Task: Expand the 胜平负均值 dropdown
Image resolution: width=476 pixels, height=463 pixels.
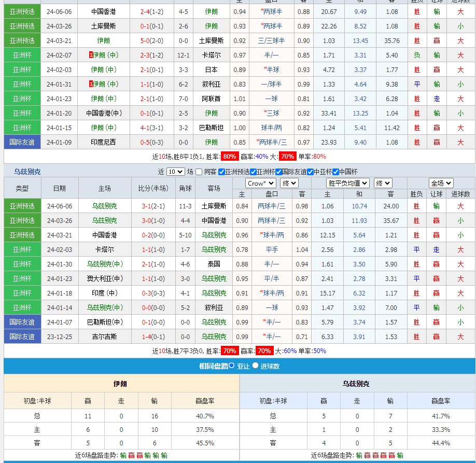Action: tap(348, 183)
